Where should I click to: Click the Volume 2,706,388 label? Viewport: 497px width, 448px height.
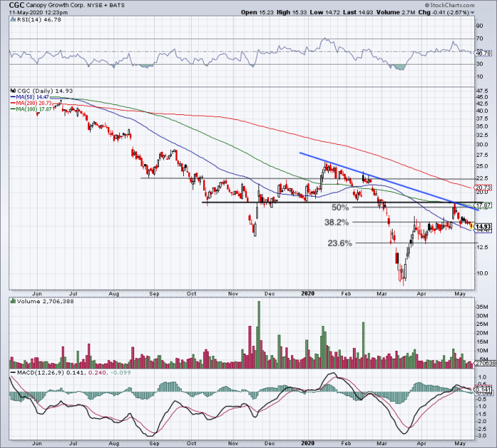coord(45,301)
